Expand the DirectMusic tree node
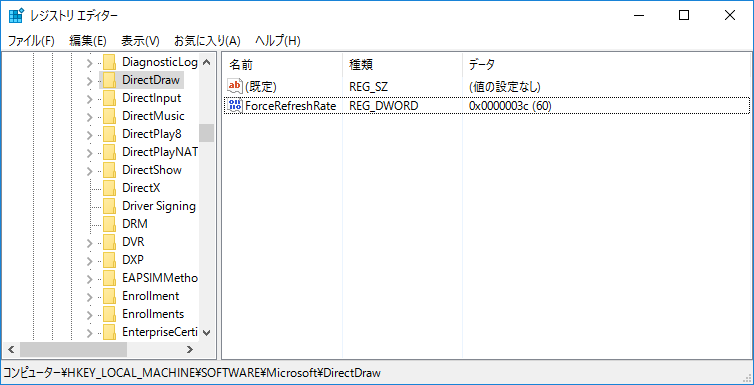The width and height of the screenshot is (754, 385). coord(89,117)
